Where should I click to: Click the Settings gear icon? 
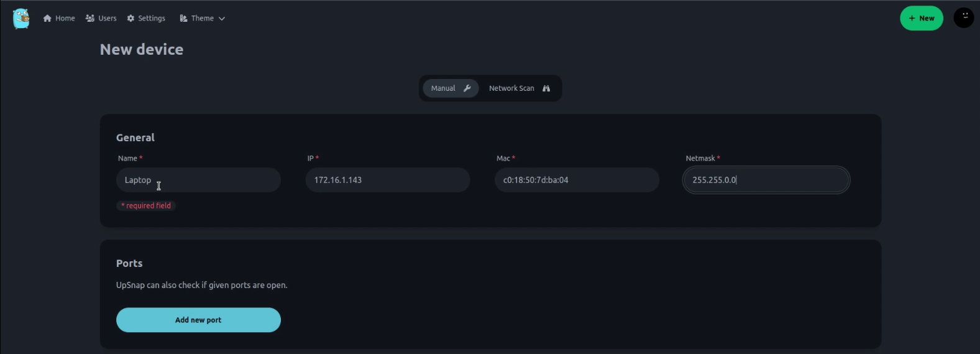131,19
